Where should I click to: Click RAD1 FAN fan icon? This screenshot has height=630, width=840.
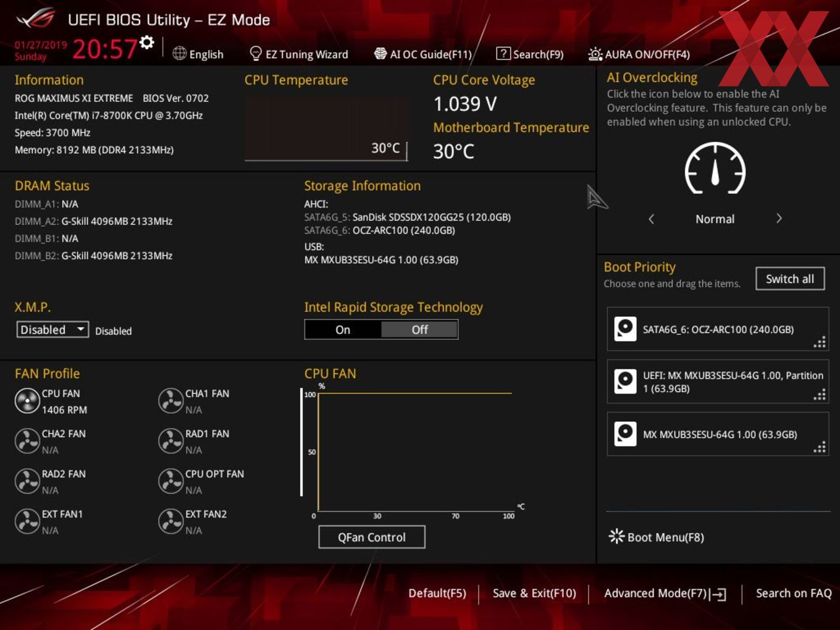tap(170, 441)
